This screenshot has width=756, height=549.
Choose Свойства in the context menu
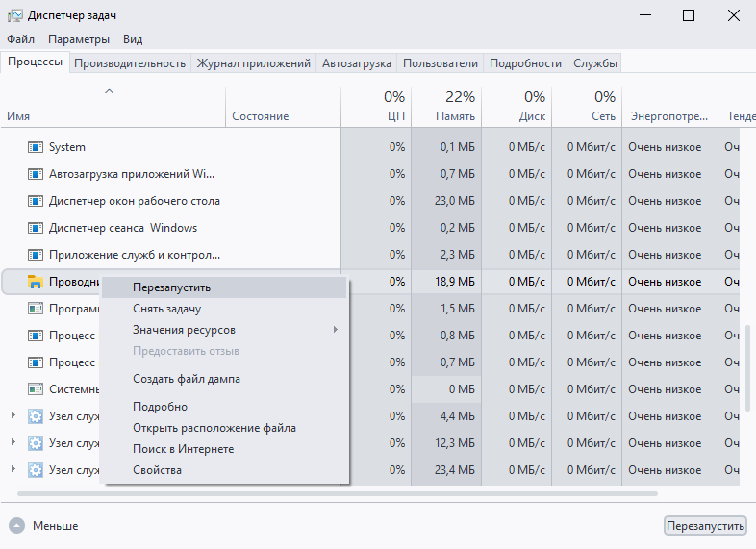(224, 470)
